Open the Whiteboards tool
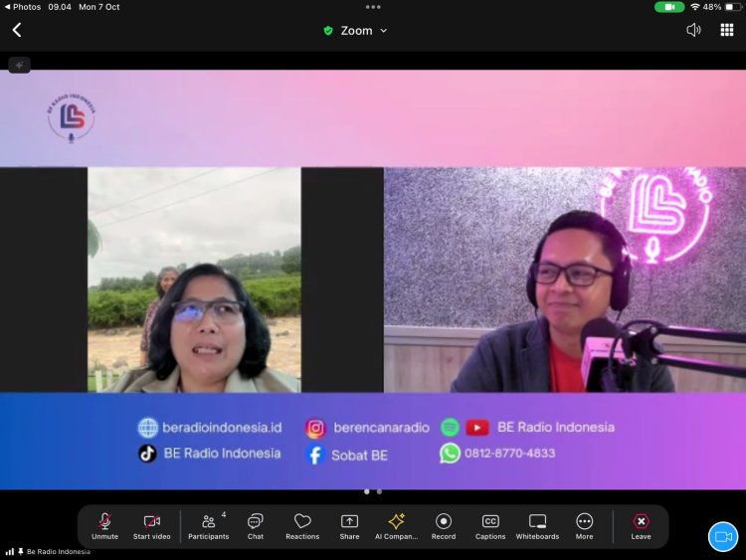Image resolution: width=746 pixels, height=560 pixels. point(537,525)
